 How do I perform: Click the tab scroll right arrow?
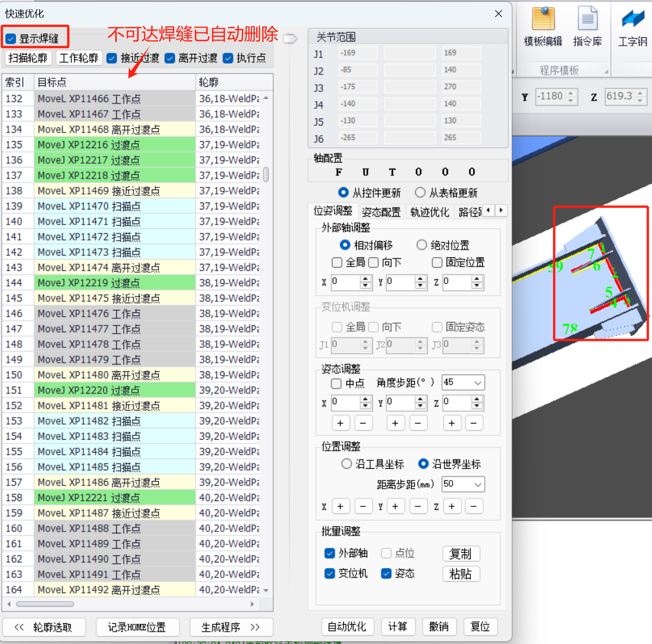(x=501, y=210)
